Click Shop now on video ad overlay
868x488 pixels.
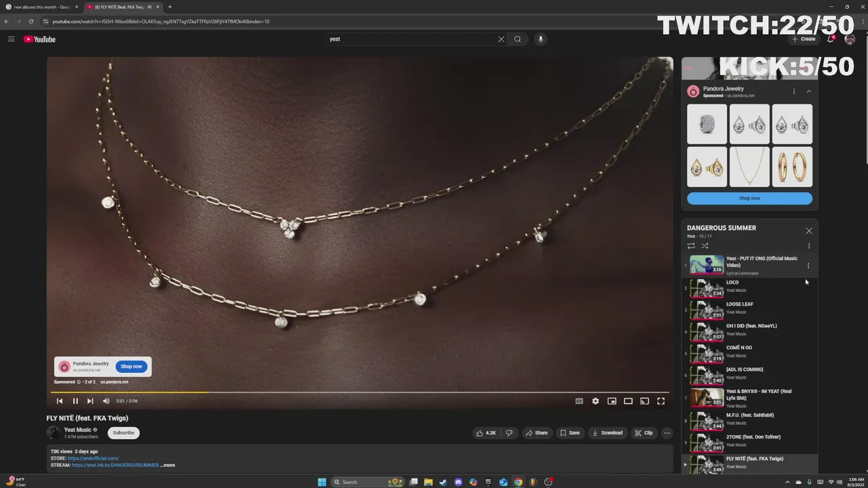[132, 367]
